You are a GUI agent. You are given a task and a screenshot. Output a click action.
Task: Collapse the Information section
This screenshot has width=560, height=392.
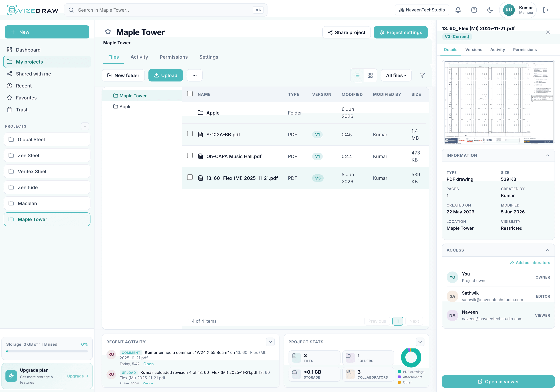(548, 155)
